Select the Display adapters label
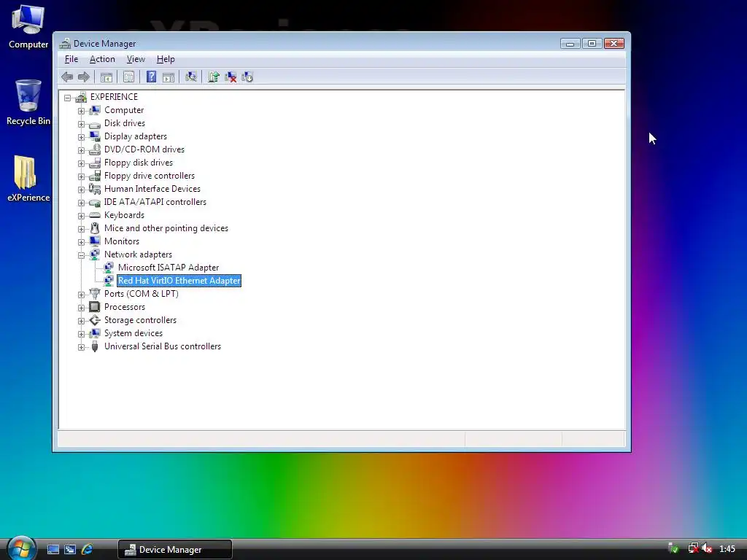The image size is (747, 560). click(x=136, y=136)
